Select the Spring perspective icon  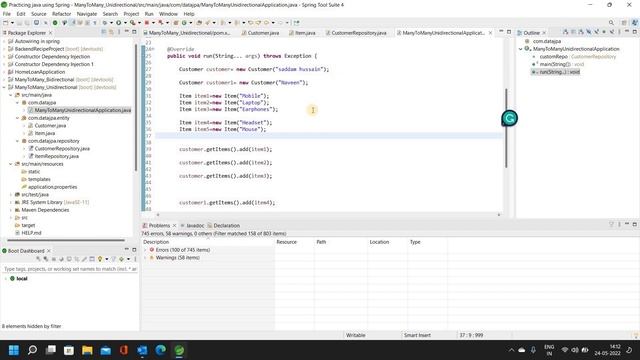tap(635, 23)
